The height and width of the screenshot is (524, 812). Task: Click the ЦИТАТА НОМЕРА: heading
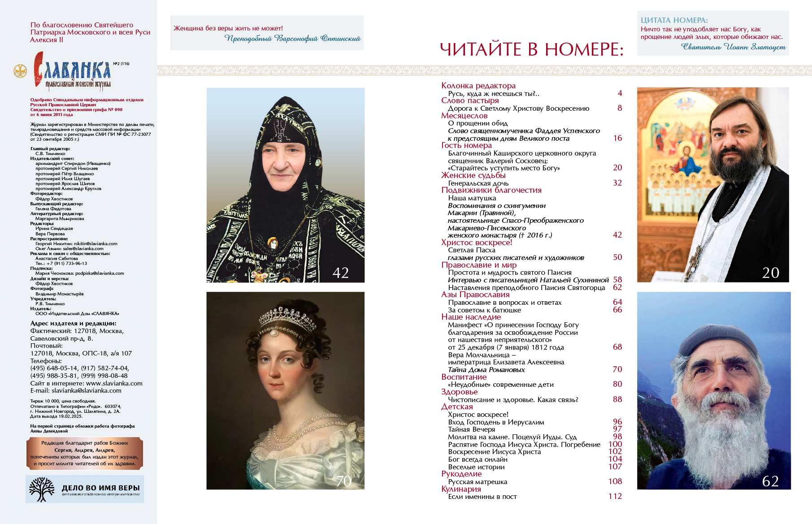tap(674, 20)
